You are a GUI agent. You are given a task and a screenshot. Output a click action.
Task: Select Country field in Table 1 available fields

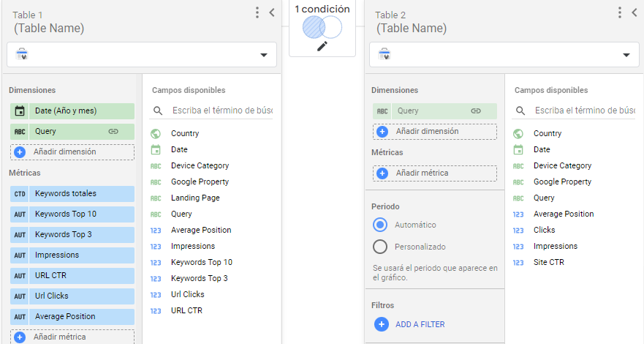[185, 133]
